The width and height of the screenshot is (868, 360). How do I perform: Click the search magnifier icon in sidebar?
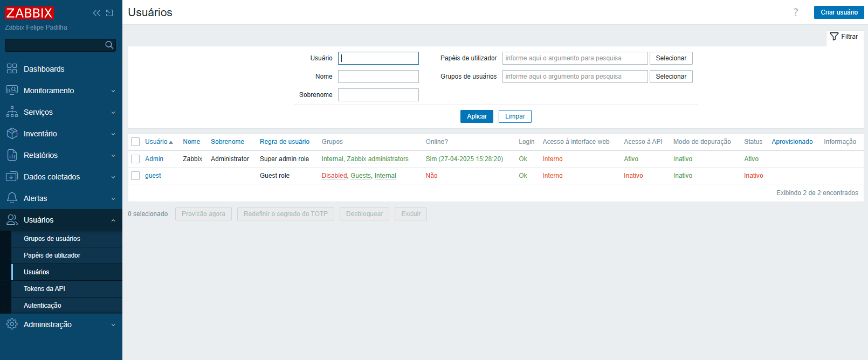point(109,45)
